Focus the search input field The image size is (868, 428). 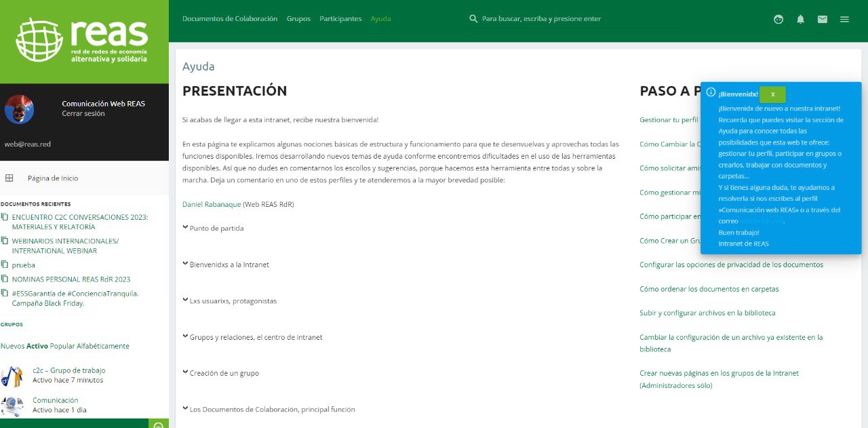pos(541,19)
